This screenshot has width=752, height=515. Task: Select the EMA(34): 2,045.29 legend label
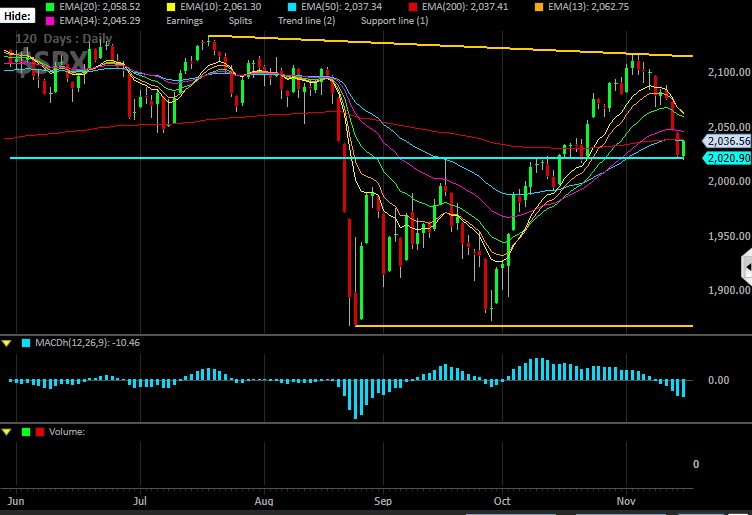coord(100,21)
